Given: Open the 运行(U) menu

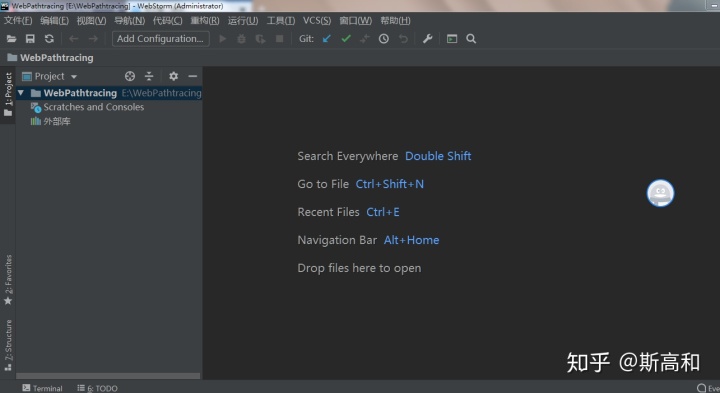Looking at the screenshot, I should (x=243, y=21).
